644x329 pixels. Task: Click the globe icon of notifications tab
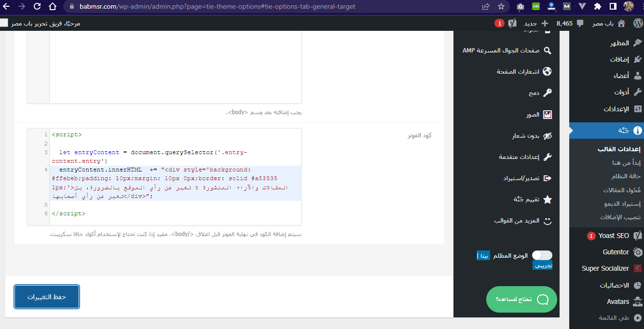tap(548, 71)
